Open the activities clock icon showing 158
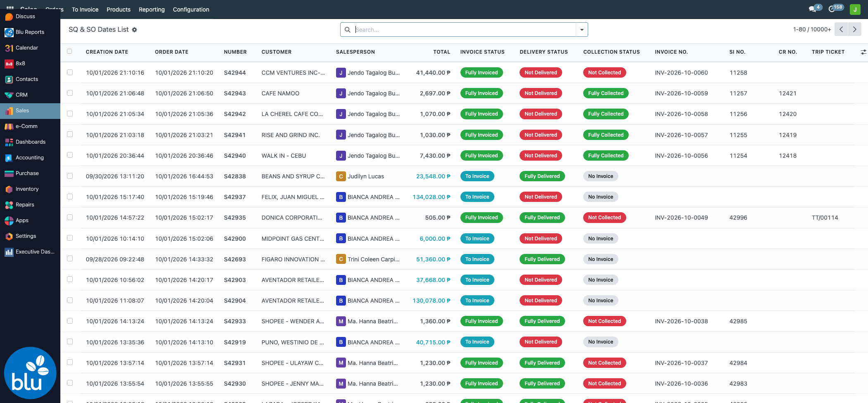This screenshot has height=403, width=868. tap(832, 9)
